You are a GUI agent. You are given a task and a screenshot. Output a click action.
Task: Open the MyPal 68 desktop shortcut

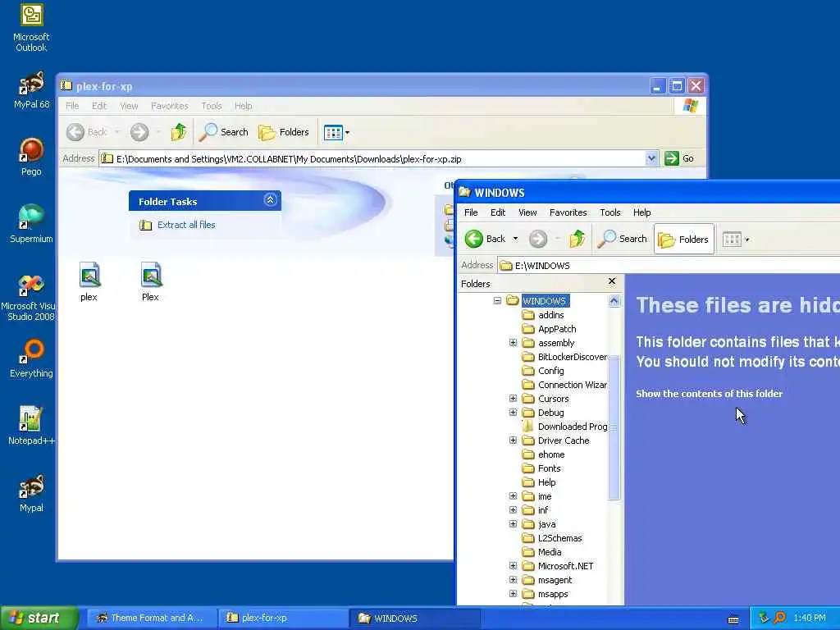(x=31, y=90)
